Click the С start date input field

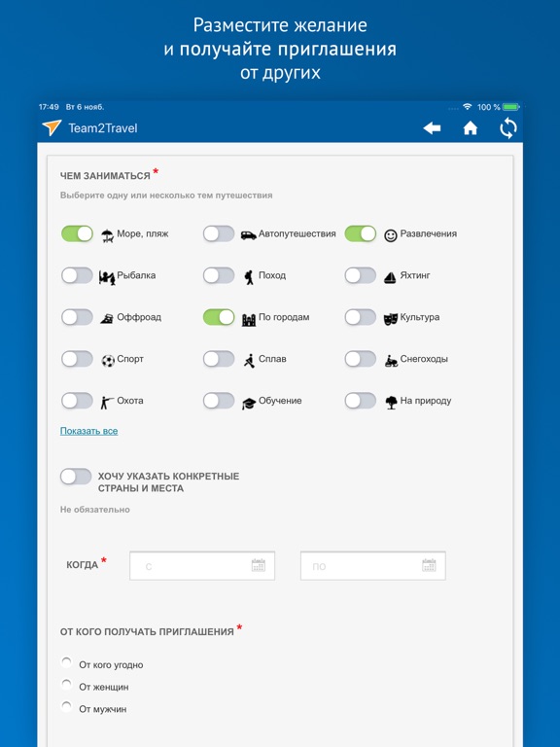[202, 566]
